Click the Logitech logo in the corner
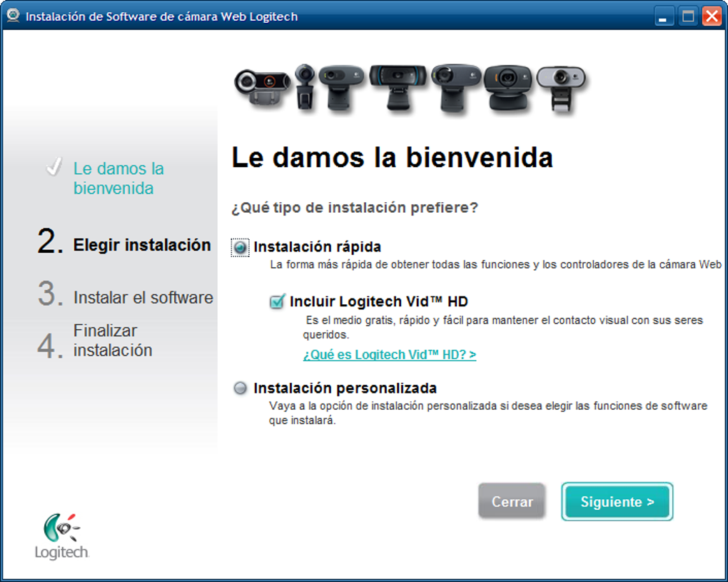Screen dimensions: 728x582 click(62, 536)
